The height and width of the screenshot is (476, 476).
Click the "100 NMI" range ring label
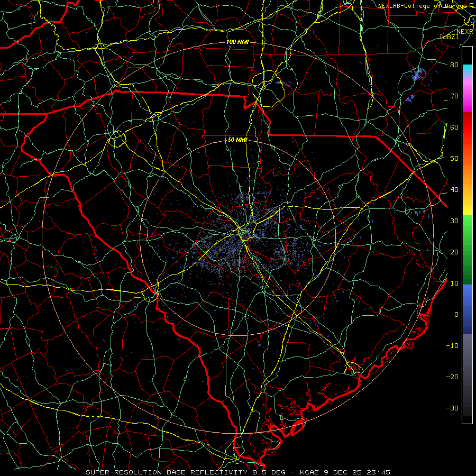(x=237, y=42)
